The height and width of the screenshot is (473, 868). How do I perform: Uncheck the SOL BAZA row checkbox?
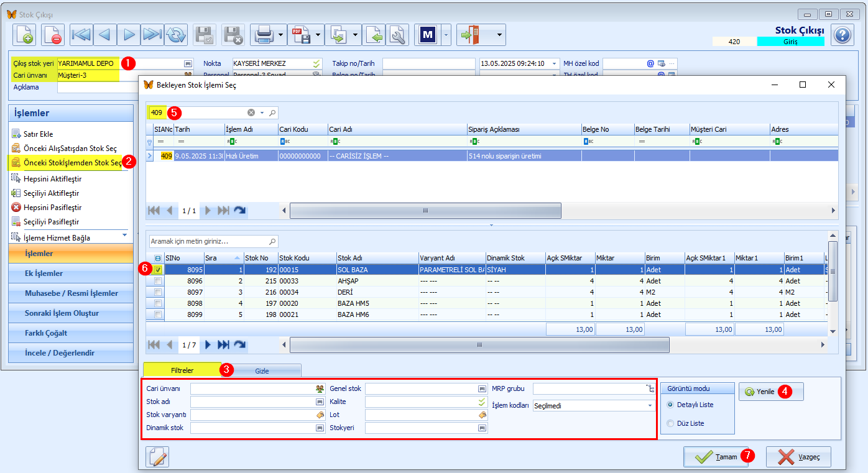coord(158,270)
